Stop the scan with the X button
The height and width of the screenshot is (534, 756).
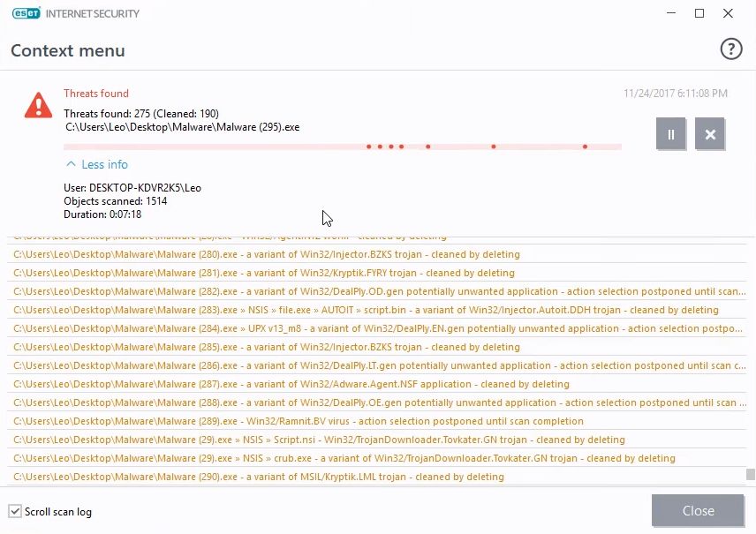point(710,134)
